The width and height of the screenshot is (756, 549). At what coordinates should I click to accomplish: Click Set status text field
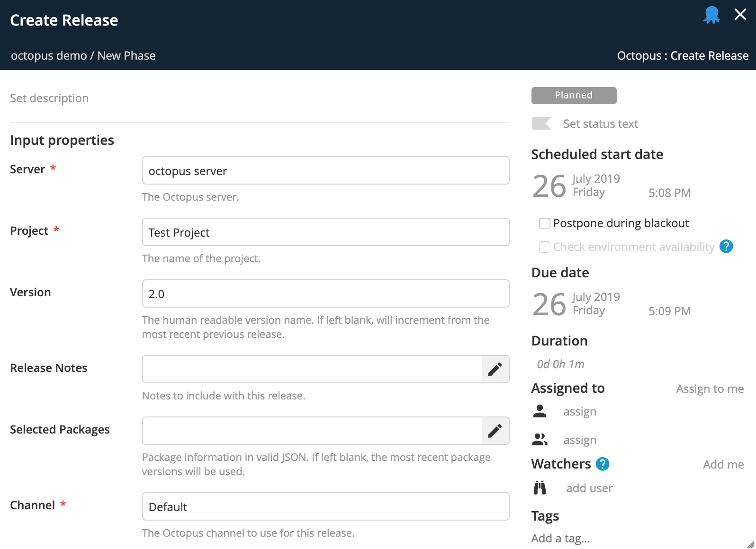point(600,124)
